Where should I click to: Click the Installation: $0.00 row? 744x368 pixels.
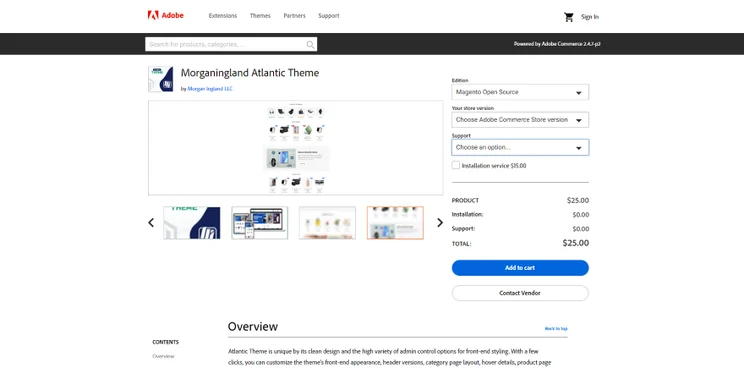click(x=520, y=214)
